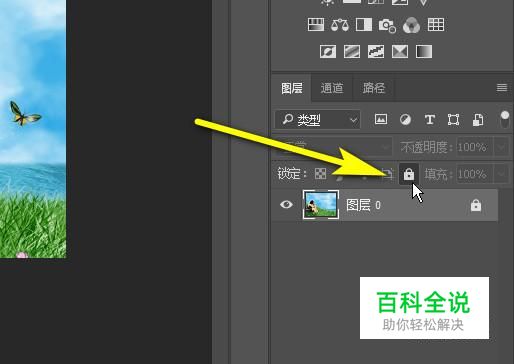Filter layers by adjustment layers icon
Screen dimensions: 514x364
(x=405, y=119)
